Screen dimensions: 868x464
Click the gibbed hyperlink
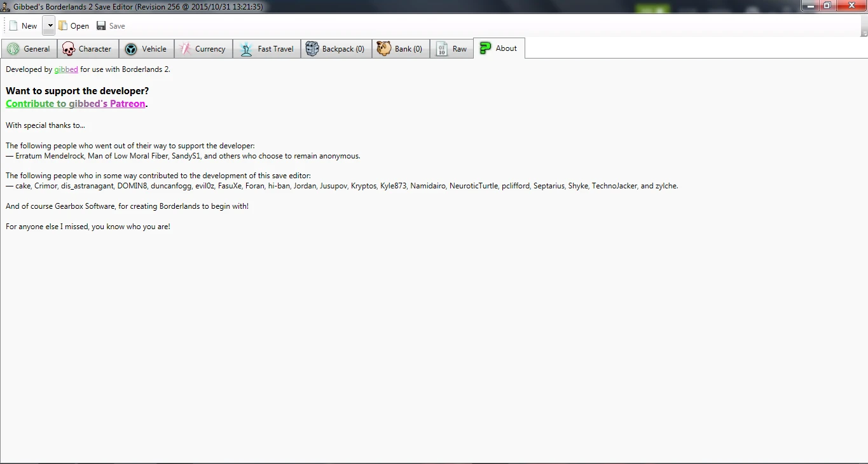pyautogui.click(x=65, y=69)
